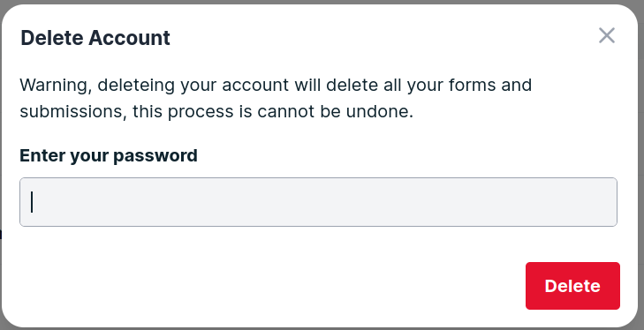
Task: Click the word "password" in field label
Action: pyautogui.click(x=155, y=156)
